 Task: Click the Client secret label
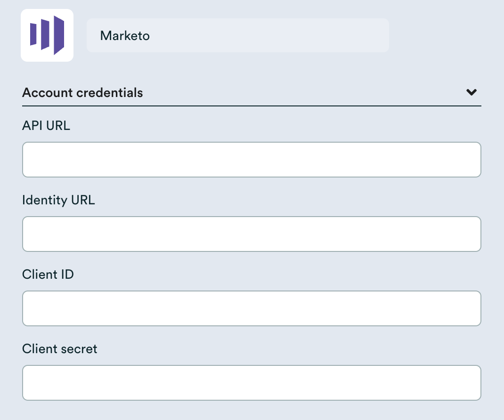pyautogui.click(x=60, y=349)
